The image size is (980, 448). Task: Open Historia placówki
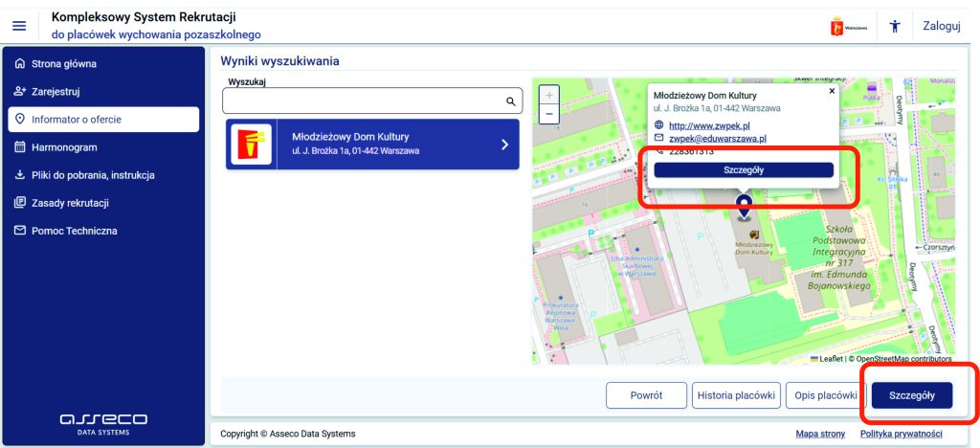pos(736,395)
